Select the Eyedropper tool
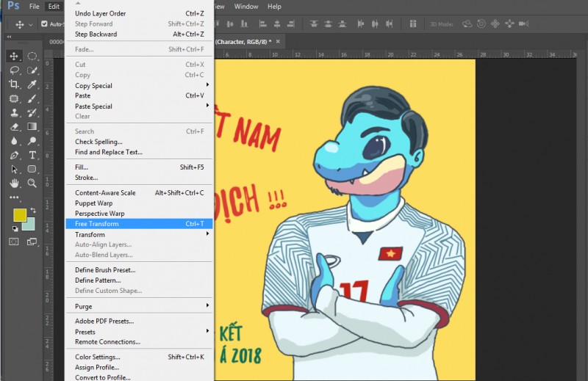 click(x=32, y=84)
